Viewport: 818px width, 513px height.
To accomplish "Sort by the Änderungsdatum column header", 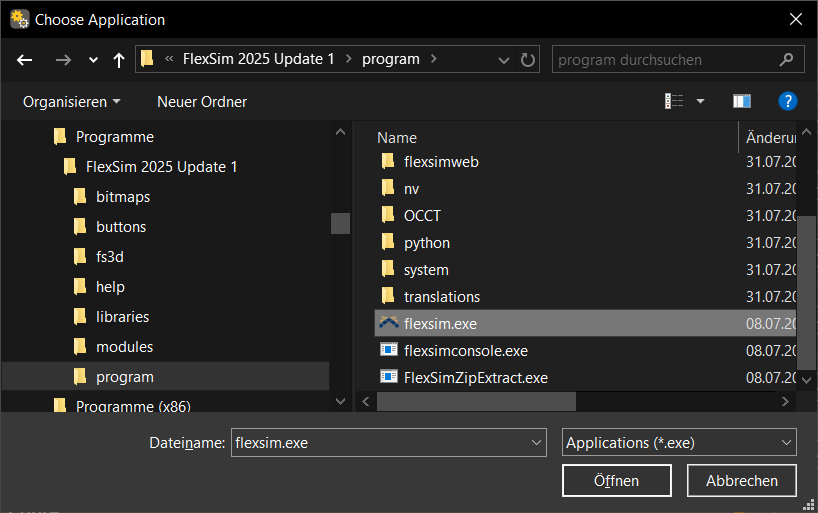I will click(x=771, y=138).
